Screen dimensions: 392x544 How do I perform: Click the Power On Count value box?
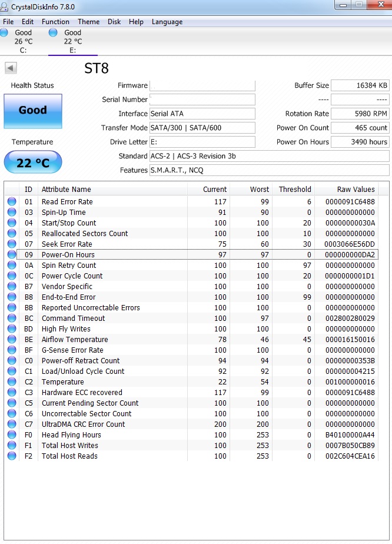(360, 128)
